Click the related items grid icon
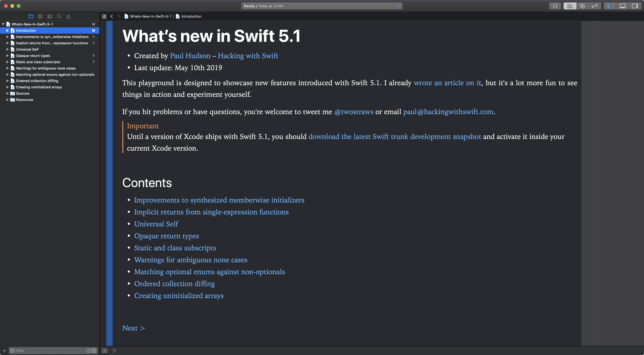 click(x=104, y=16)
